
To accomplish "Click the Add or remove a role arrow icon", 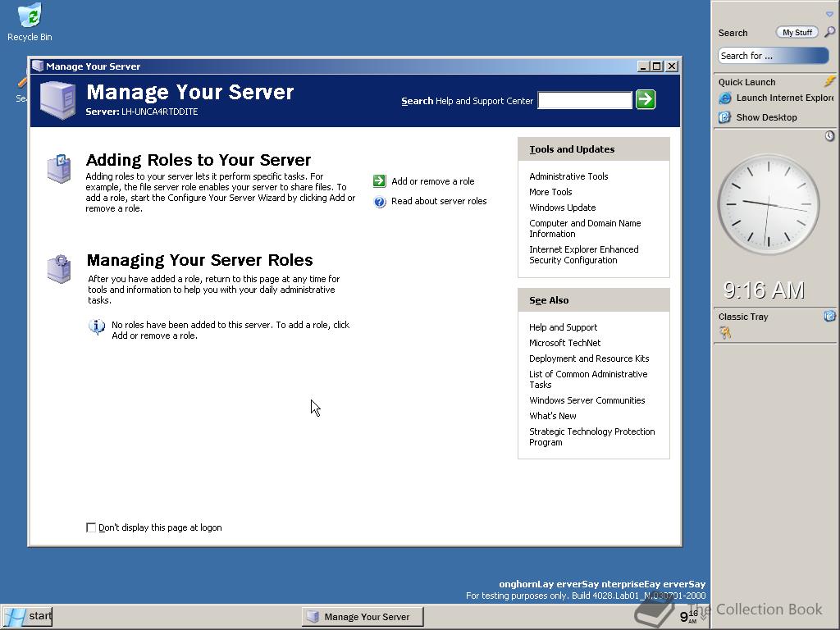I will pyautogui.click(x=379, y=181).
